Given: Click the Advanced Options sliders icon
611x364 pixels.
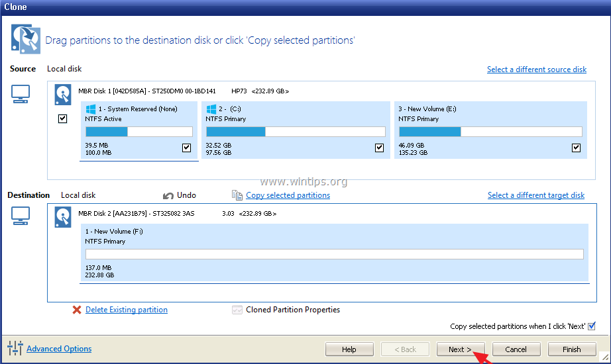Looking at the screenshot, I should click(15, 348).
